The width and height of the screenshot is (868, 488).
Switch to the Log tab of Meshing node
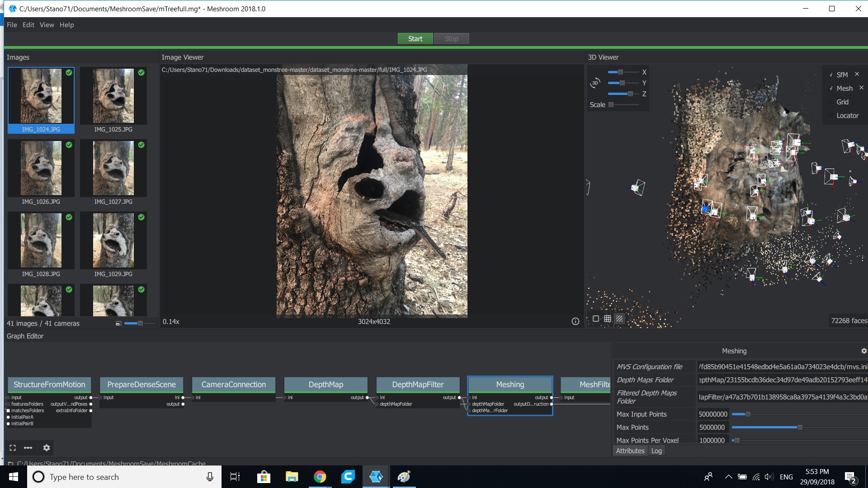(x=656, y=450)
